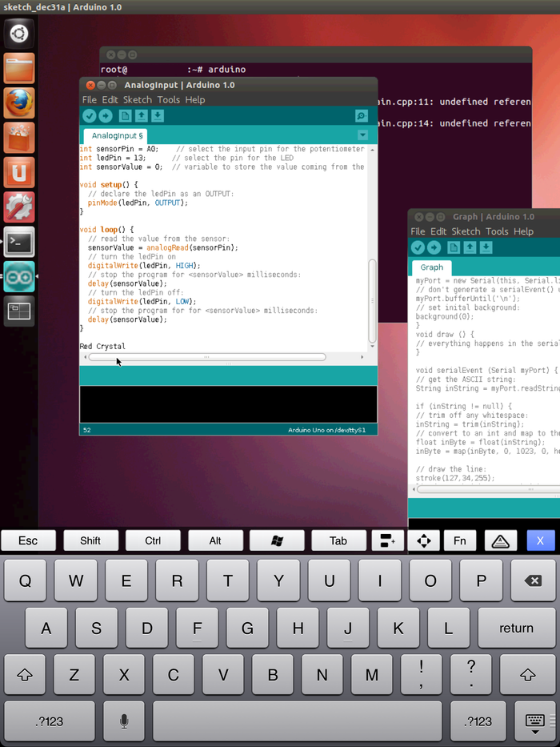Click Upload arrow in Graph window toolbar

tap(434, 247)
